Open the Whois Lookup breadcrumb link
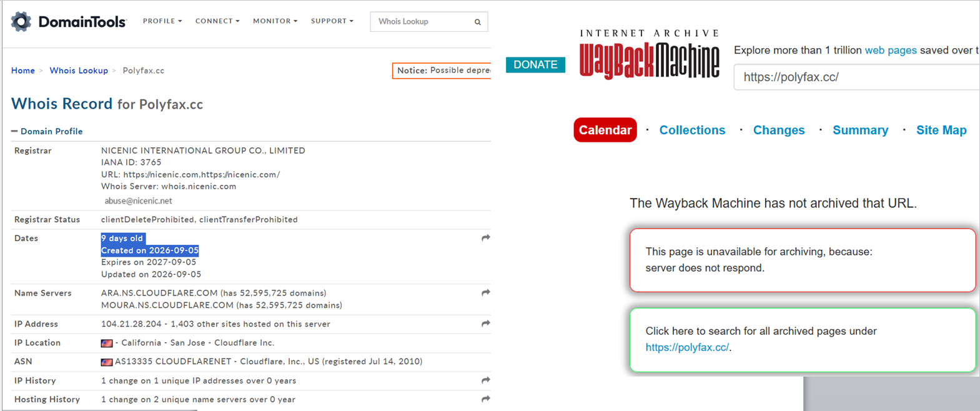980x411 pixels. 79,71
